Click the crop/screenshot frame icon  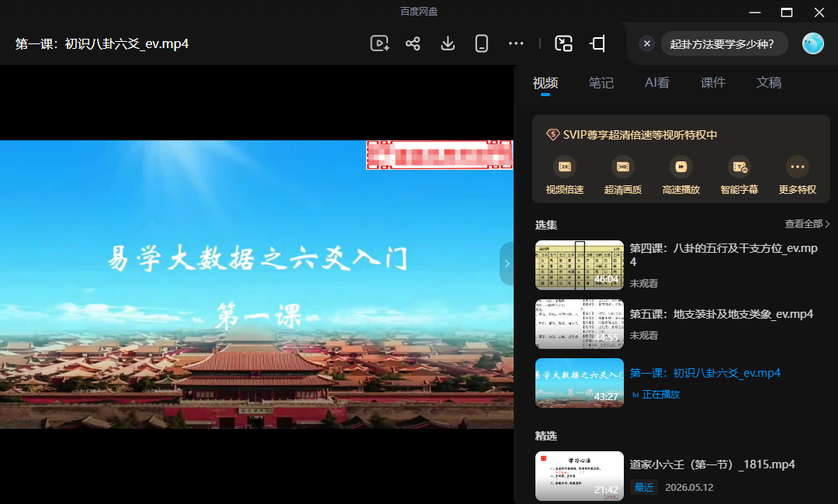[597, 43]
